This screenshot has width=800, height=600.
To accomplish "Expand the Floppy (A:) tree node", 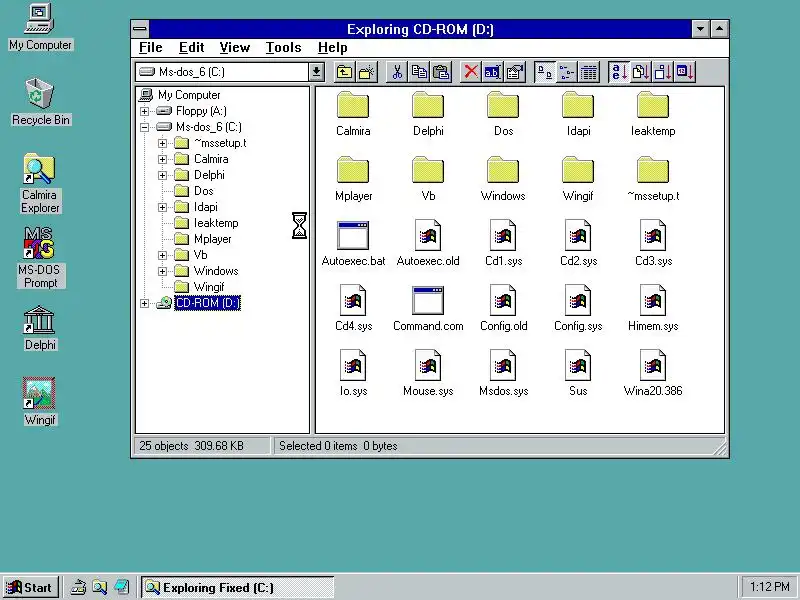I will point(144,111).
